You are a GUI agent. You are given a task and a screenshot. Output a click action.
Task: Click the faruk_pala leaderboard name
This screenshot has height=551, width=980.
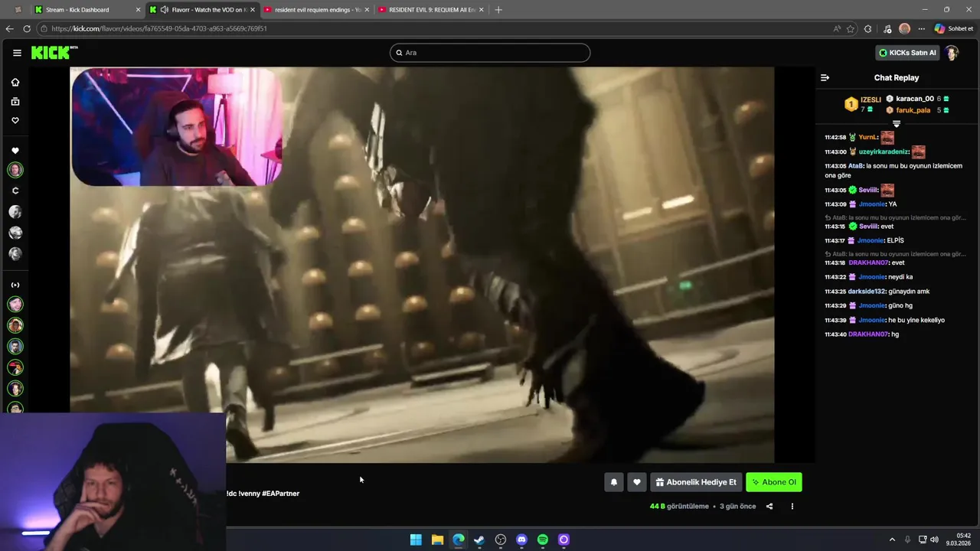coord(913,110)
